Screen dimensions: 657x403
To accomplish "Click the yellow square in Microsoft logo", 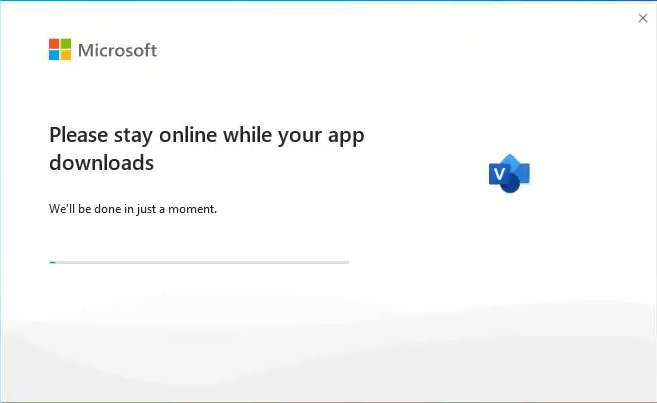I will (x=66, y=55).
